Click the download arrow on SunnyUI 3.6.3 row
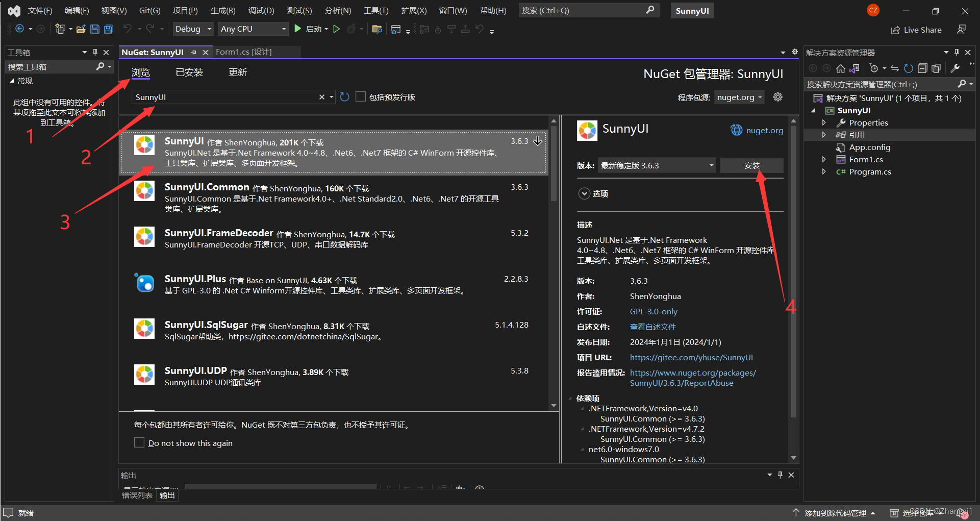 (x=538, y=141)
